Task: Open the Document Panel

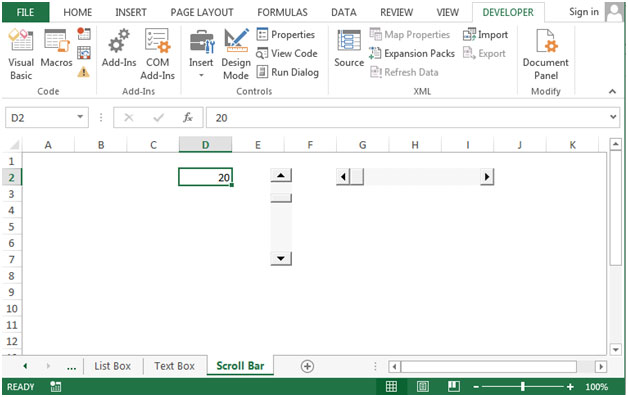Action: 545,54
